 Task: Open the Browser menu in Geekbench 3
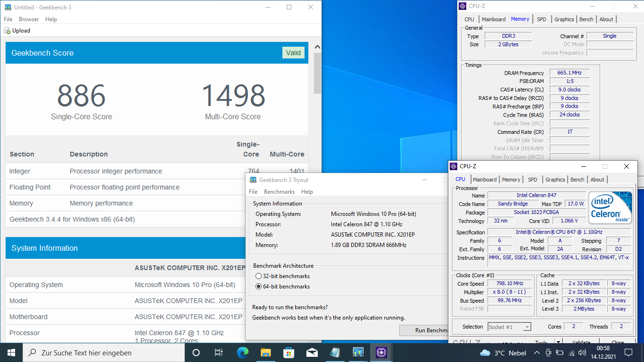(x=29, y=19)
